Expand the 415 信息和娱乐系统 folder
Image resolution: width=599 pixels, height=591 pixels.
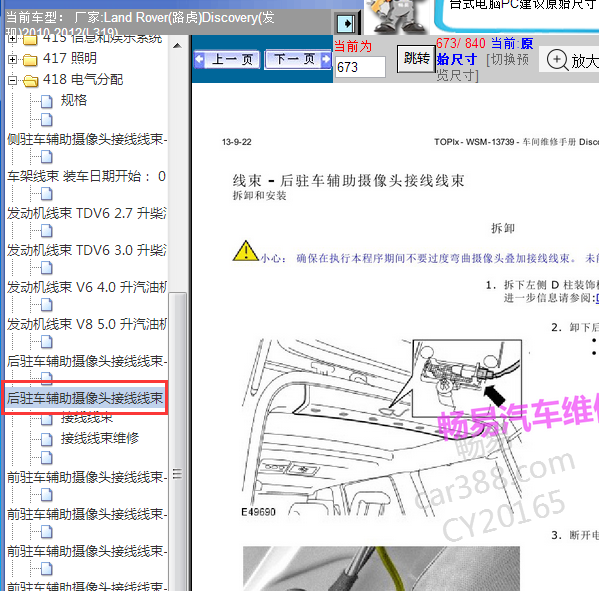(12, 39)
